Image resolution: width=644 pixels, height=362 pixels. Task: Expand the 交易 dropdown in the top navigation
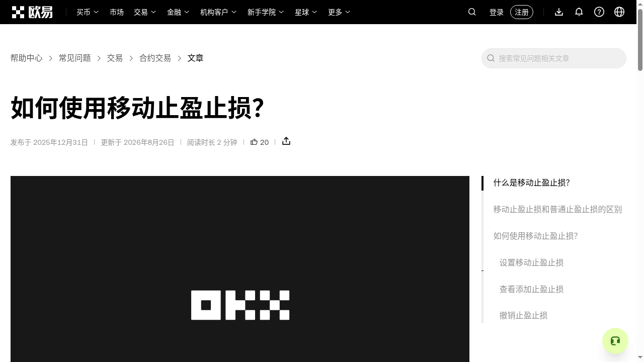click(x=145, y=12)
